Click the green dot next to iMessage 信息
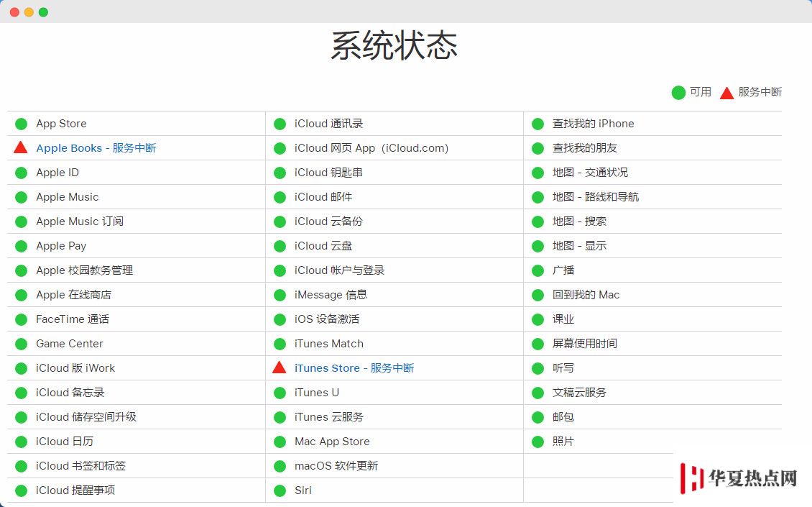The height and width of the screenshot is (507, 812). [x=280, y=295]
